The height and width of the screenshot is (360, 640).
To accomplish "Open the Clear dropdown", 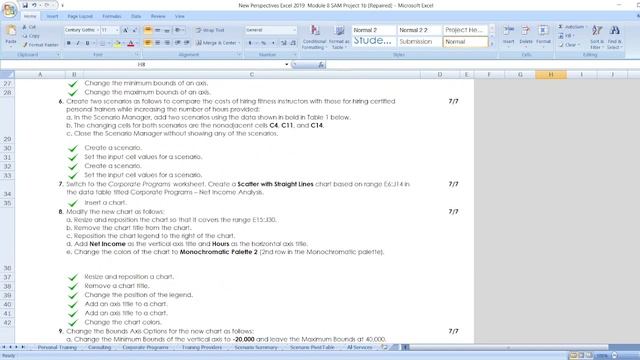I will click(569, 45).
